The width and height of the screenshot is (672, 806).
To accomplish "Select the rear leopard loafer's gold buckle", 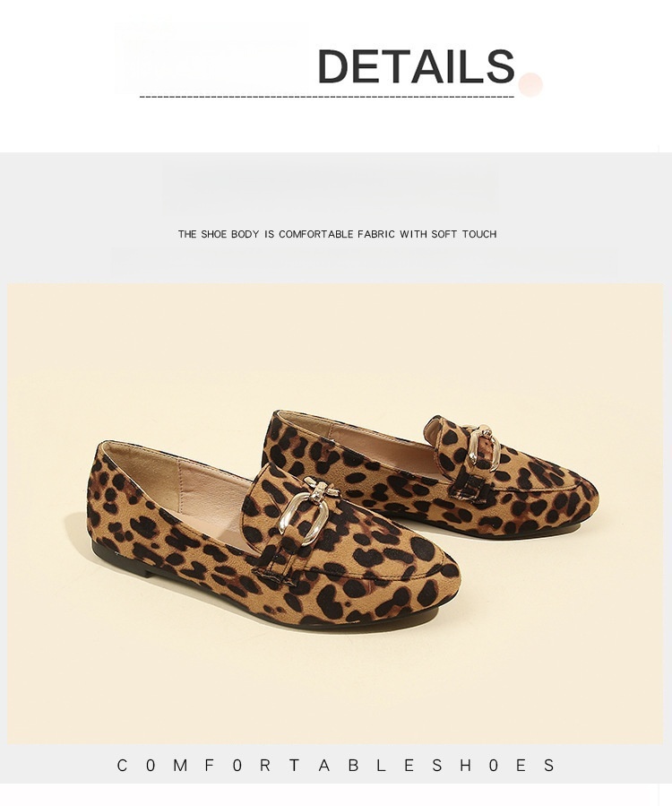I will pyautogui.click(x=483, y=446).
